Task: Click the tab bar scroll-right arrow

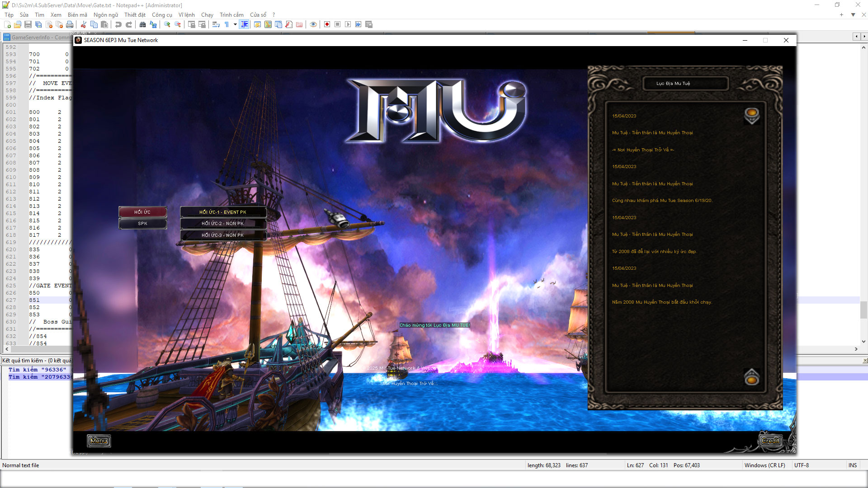Action: point(864,36)
